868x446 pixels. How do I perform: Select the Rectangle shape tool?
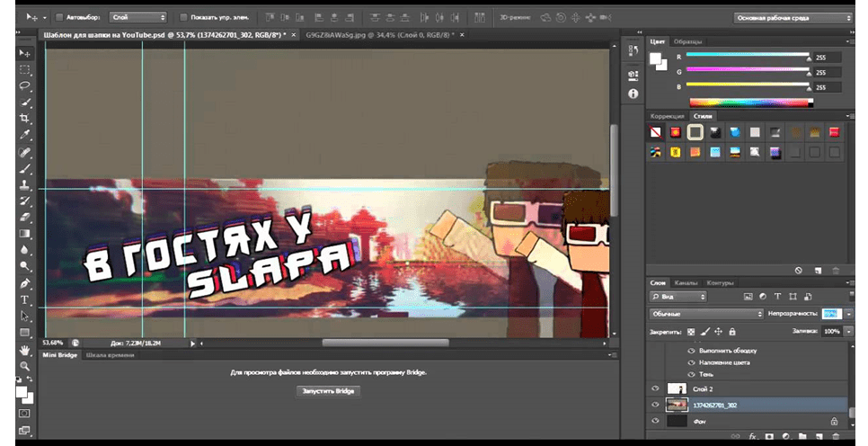pos(24,333)
